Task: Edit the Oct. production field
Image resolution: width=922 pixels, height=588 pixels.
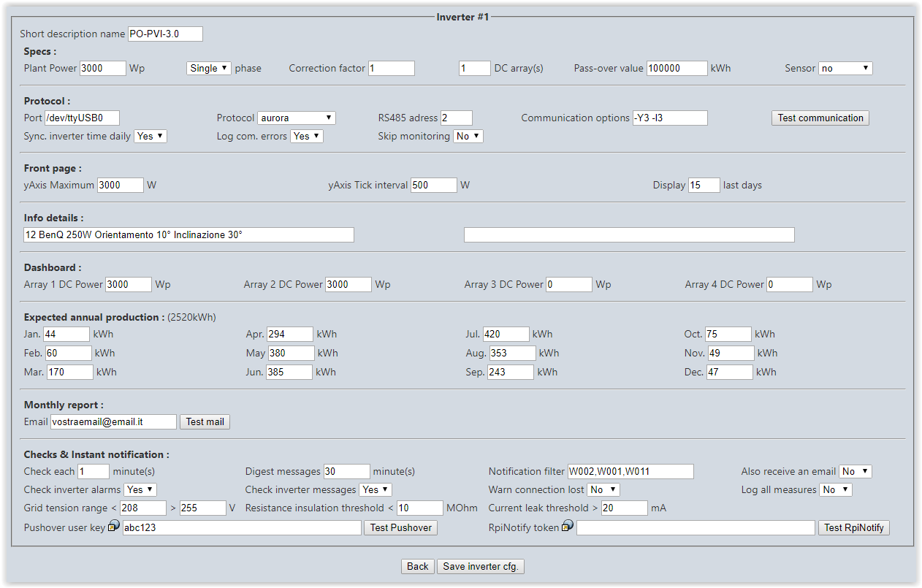Action: pos(728,334)
